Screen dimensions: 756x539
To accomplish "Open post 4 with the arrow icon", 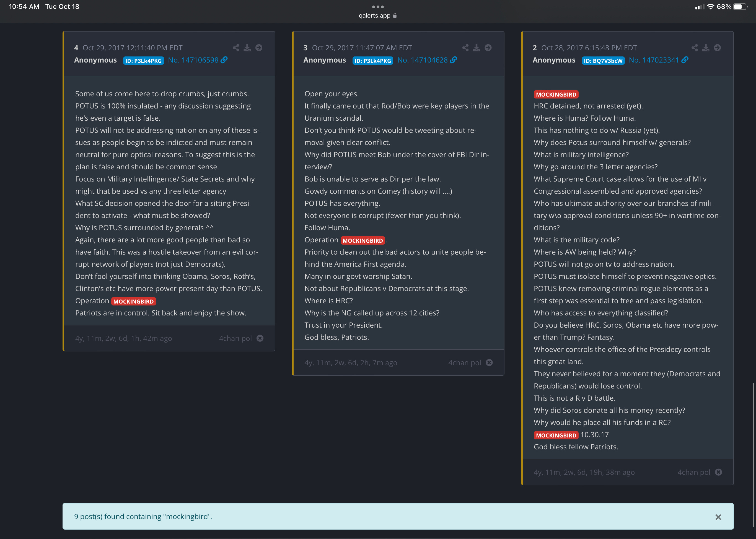I will 259,48.
